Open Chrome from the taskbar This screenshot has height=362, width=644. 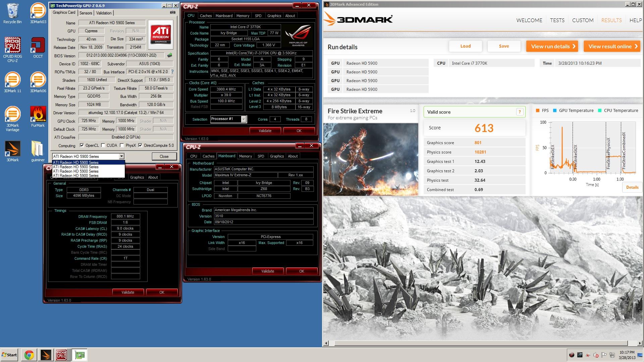(x=29, y=355)
